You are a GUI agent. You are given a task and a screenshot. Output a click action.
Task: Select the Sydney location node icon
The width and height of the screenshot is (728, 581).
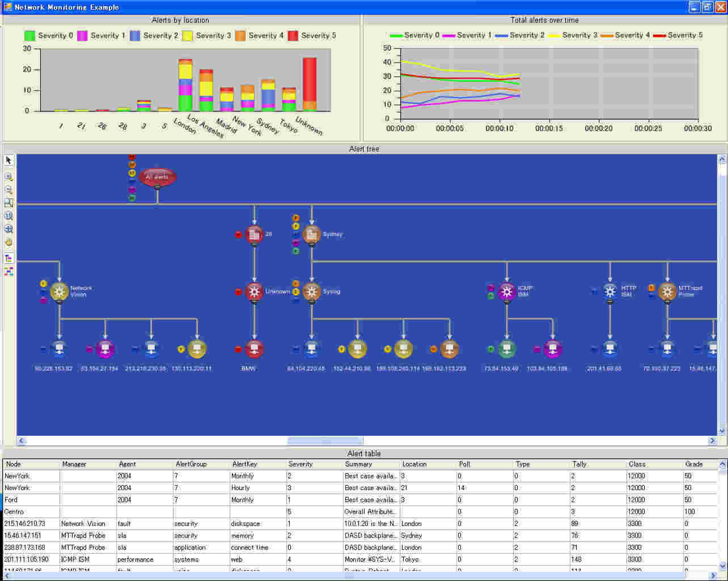tap(312, 234)
